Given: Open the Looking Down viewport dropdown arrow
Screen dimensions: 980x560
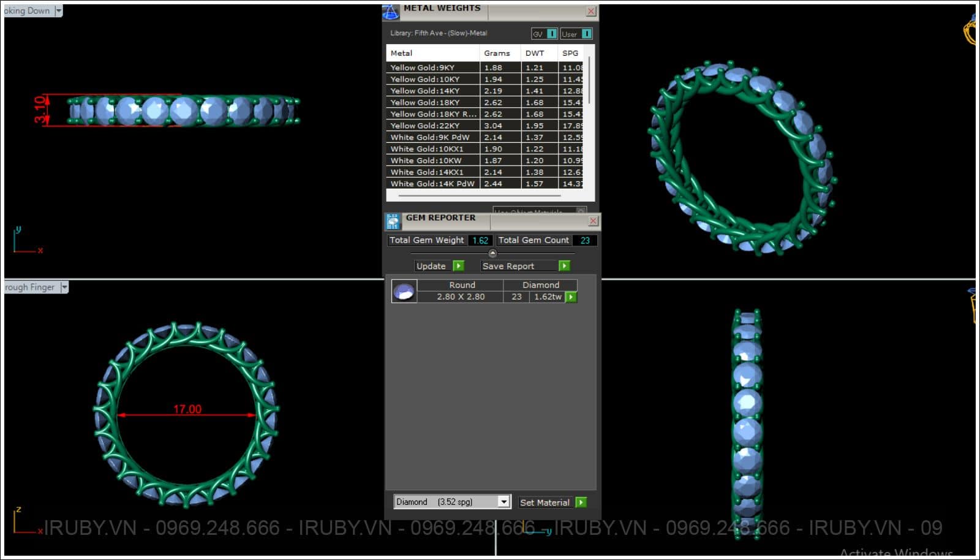Looking at the screenshot, I should [x=58, y=10].
